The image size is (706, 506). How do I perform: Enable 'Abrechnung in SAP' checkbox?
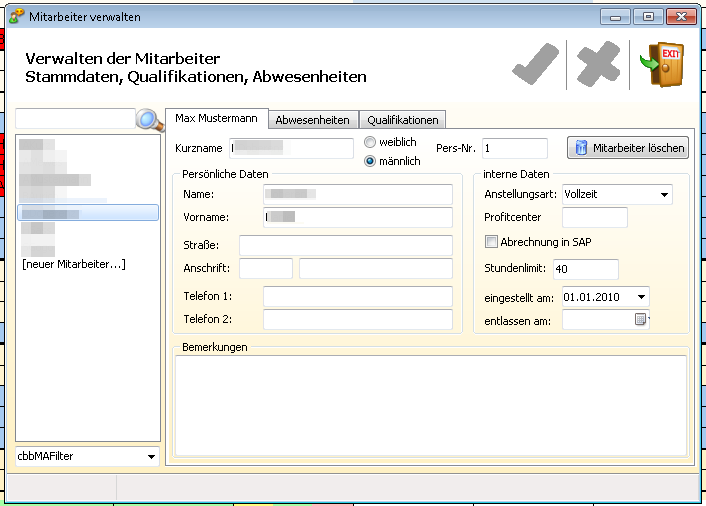(491, 242)
